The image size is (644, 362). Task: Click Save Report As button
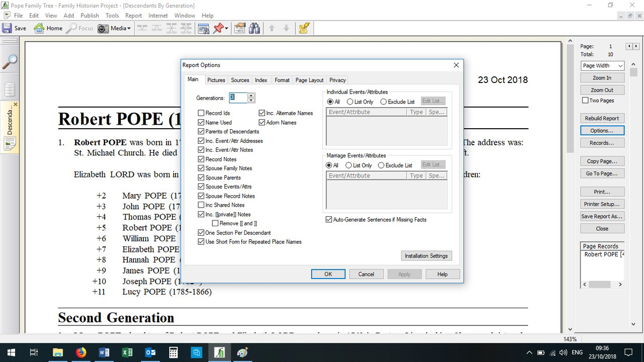pos(602,216)
